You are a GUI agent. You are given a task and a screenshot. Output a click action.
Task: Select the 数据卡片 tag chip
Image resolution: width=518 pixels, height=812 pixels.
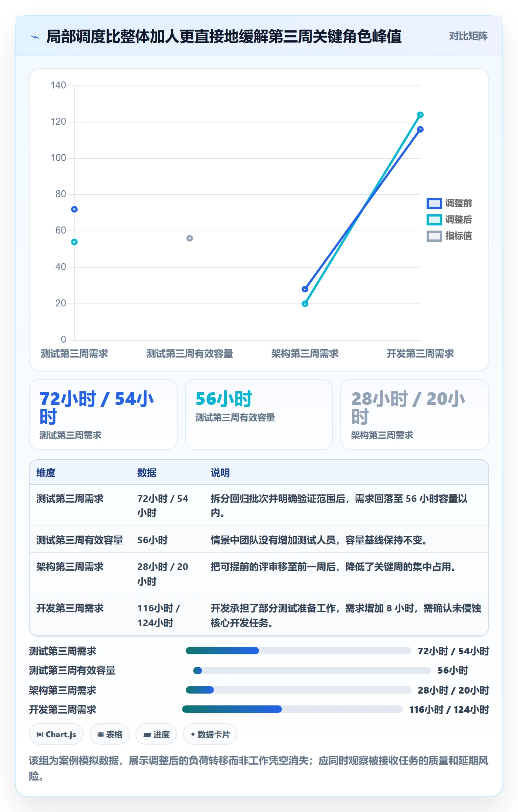(x=210, y=734)
